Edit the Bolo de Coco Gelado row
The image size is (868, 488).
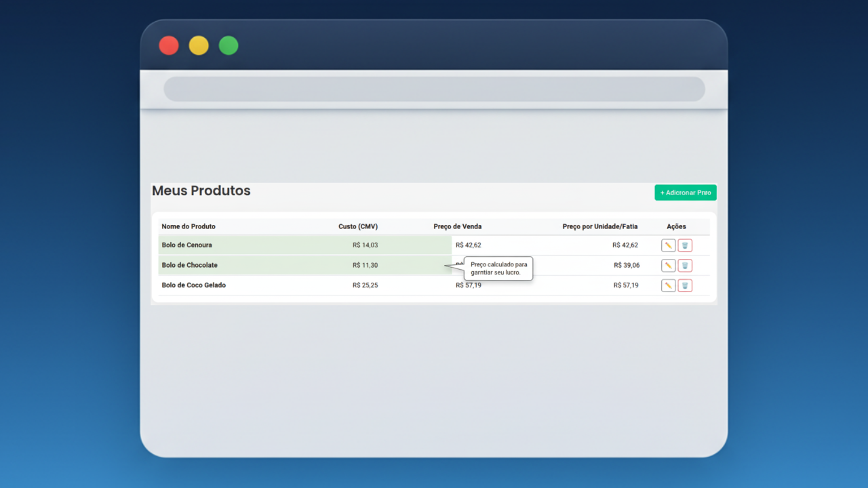[668, 286]
